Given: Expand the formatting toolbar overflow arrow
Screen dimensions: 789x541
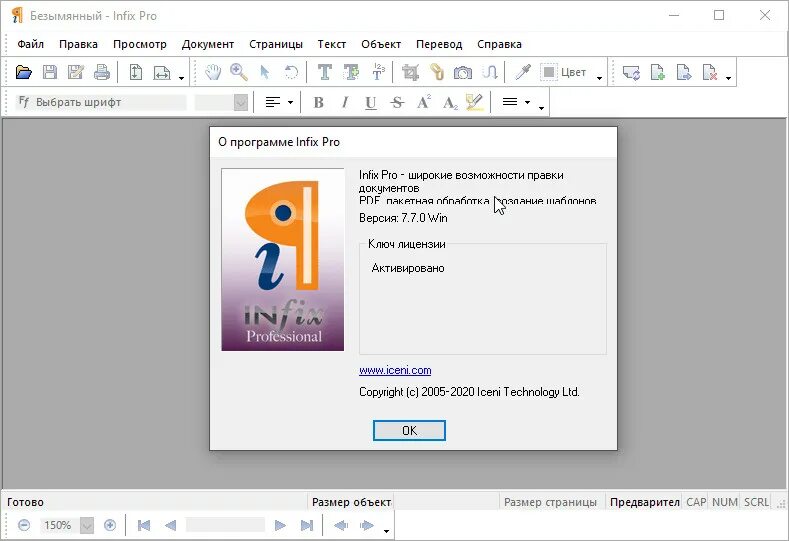Looking at the screenshot, I should point(541,108).
